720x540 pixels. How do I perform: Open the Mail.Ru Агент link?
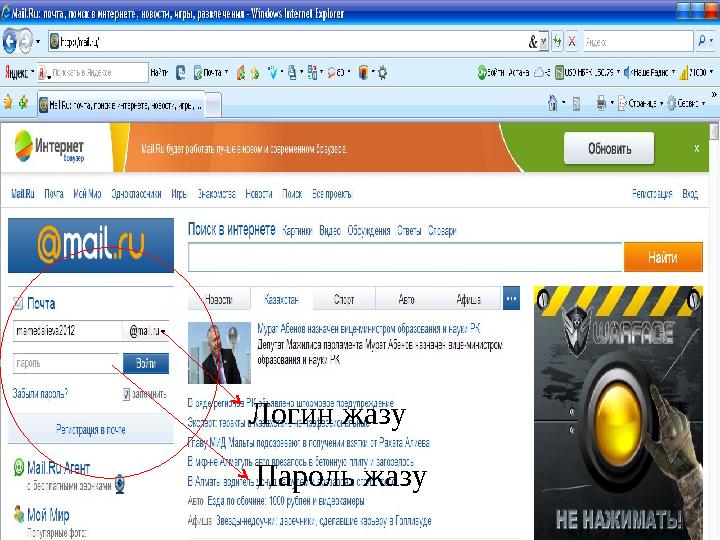point(58,468)
